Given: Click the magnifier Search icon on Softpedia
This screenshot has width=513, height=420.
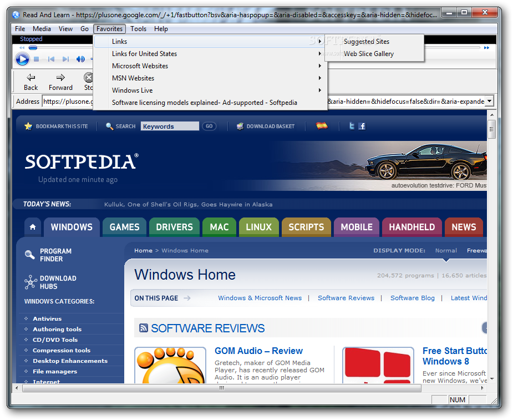Looking at the screenshot, I should (109, 126).
